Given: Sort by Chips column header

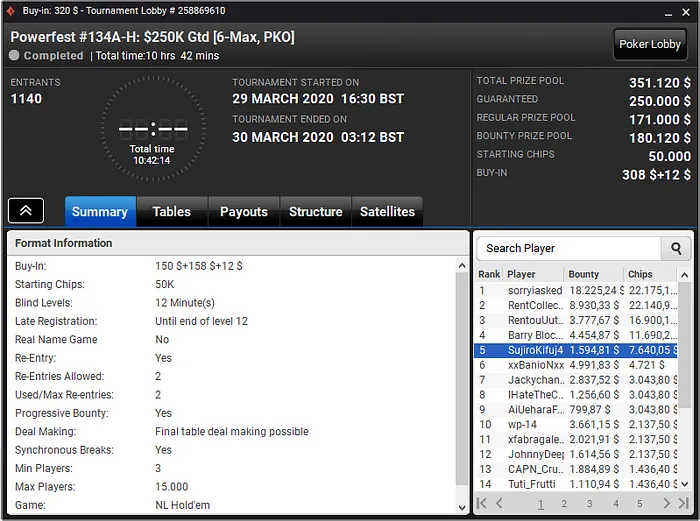Looking at the screenshot, I should tap(650, 274).
